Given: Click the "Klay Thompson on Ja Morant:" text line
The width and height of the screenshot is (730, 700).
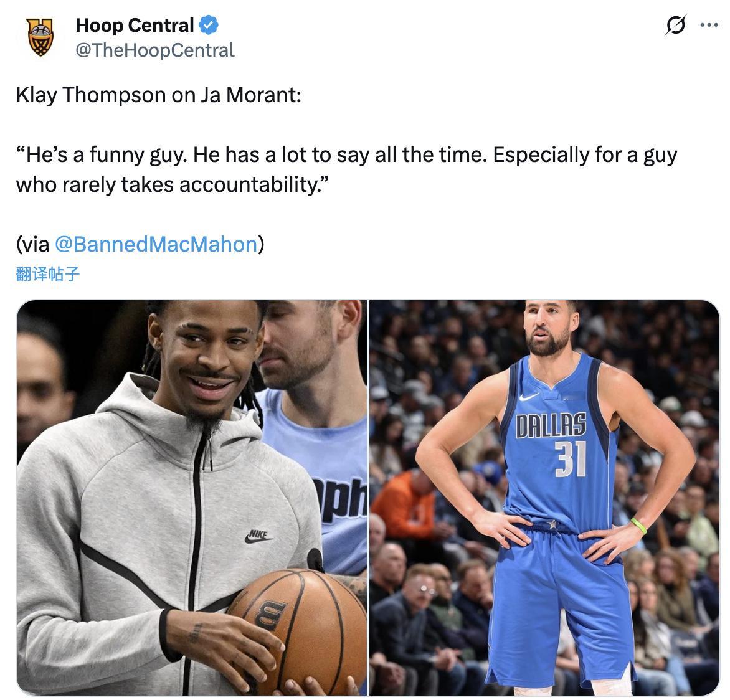Looking at the screenshot, I should coord(159,95).
